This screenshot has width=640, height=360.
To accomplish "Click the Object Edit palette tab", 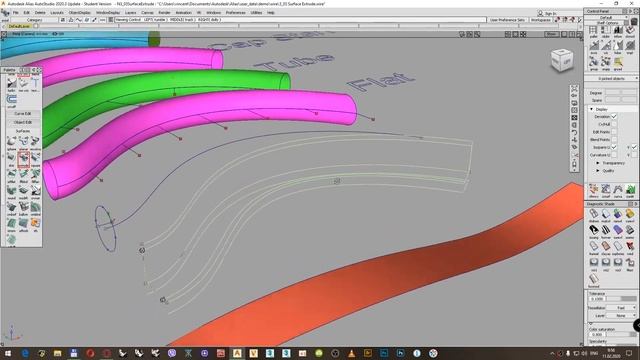I will (23, 122).
